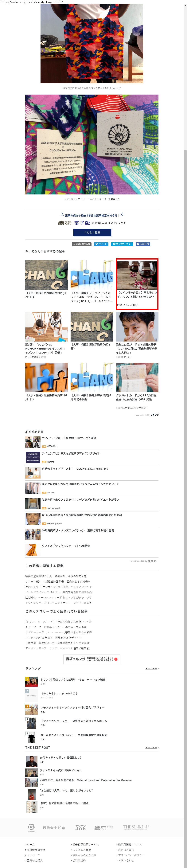Open 福井の豊島繊維で火災 related article
This screenshot has height=868, width=187.
[x=56, y=576]
